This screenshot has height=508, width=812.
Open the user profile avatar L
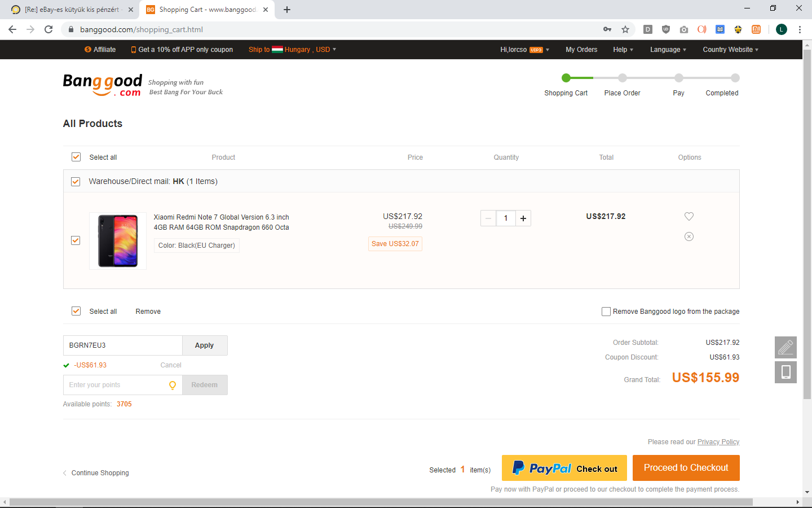(x=782, y=29)
